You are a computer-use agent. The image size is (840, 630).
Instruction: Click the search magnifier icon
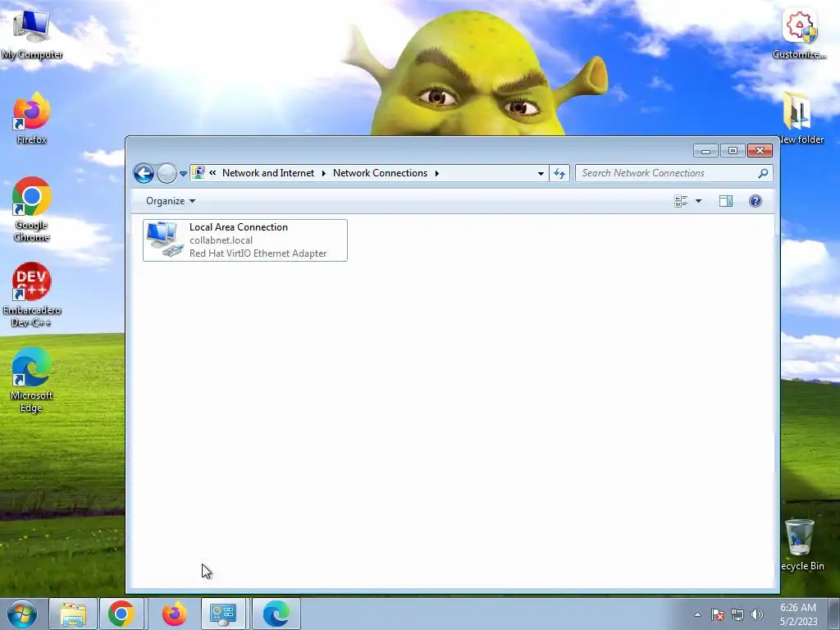[x=763, y=173]
